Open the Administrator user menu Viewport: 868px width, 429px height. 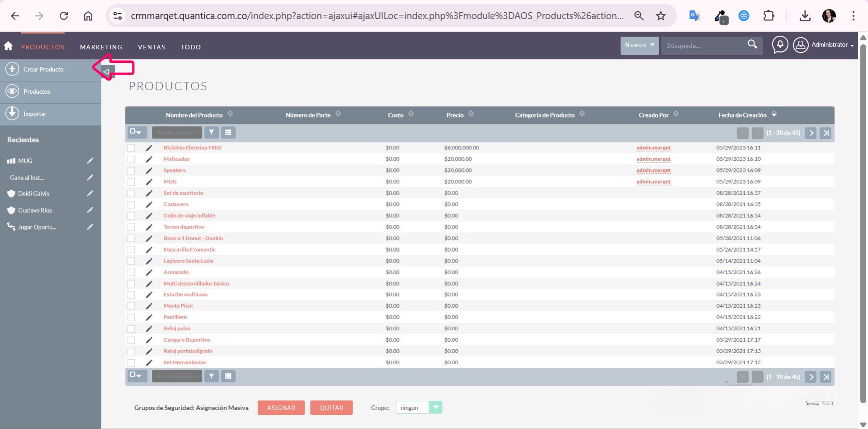point(825,45)
